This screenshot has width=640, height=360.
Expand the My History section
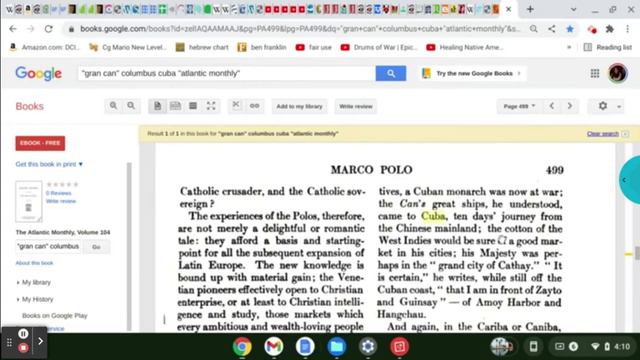tap(35, 299)
